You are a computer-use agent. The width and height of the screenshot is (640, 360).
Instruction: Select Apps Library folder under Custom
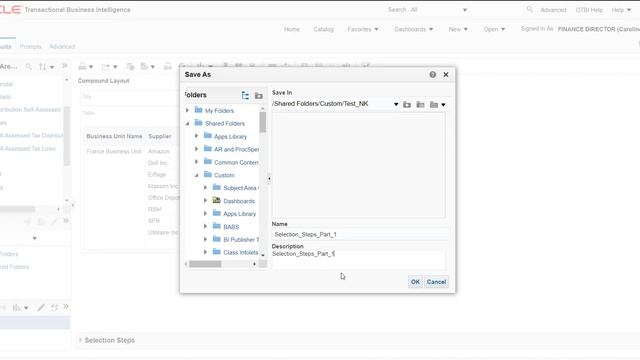239,214
